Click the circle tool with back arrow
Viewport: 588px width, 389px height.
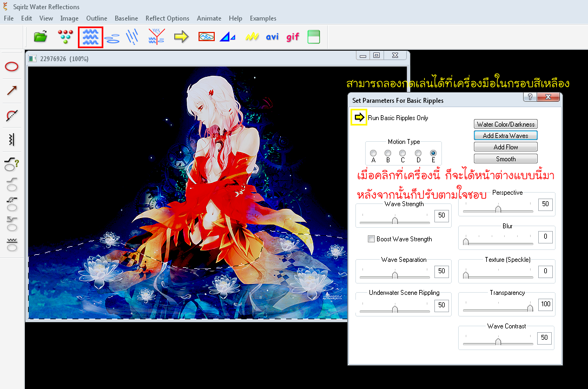click(x=11, y=224)
